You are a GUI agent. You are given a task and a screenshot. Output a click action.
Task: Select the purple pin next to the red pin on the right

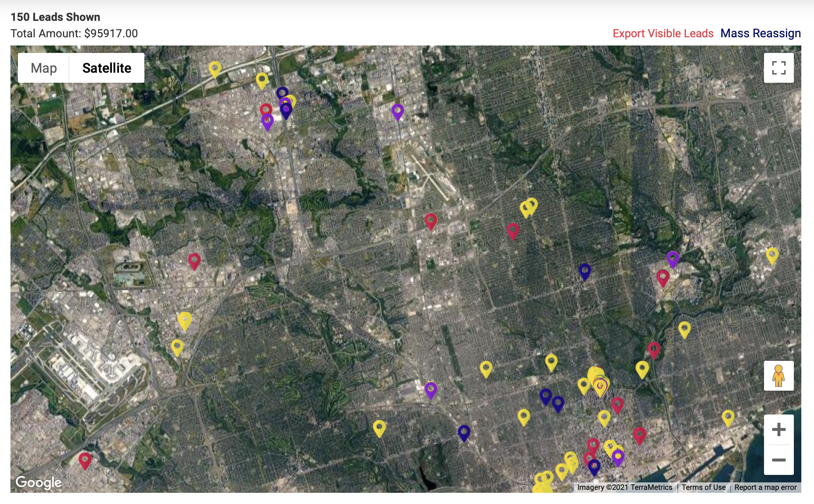673,259
